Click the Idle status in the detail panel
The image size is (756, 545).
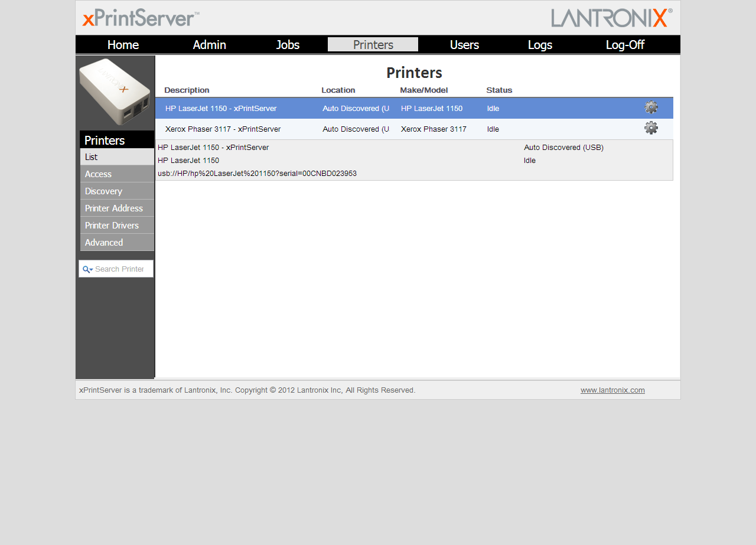pyautogui.click(x=530, y=161)
